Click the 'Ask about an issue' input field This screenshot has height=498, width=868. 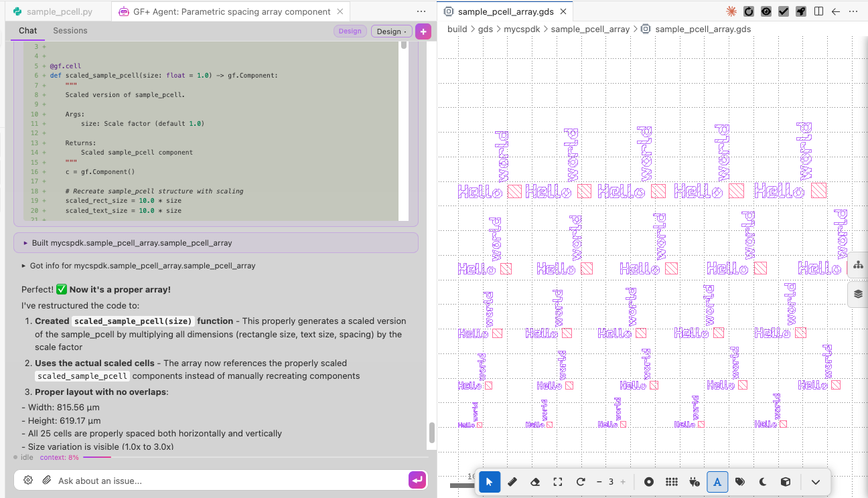231,480
